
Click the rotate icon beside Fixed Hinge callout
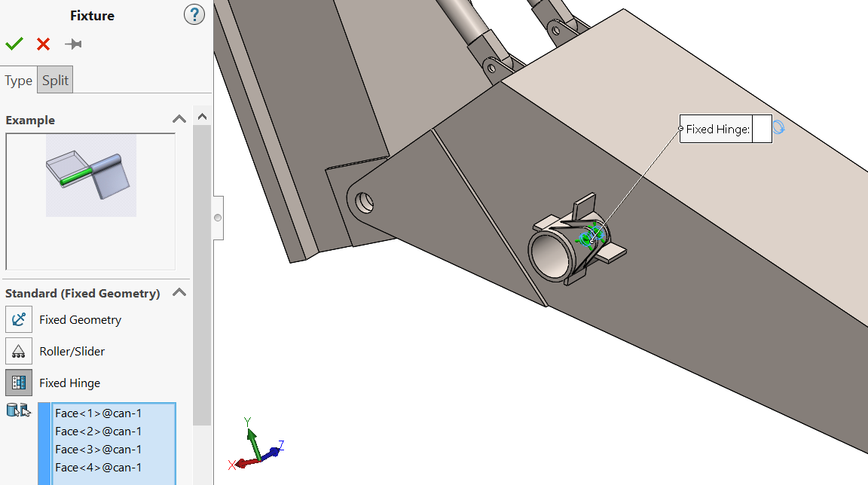coord(779,129)
